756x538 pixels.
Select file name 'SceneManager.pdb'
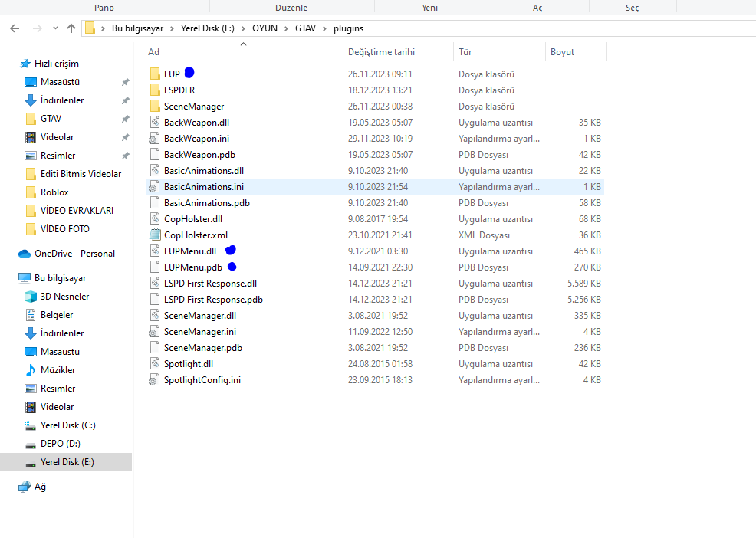point(203,348)
